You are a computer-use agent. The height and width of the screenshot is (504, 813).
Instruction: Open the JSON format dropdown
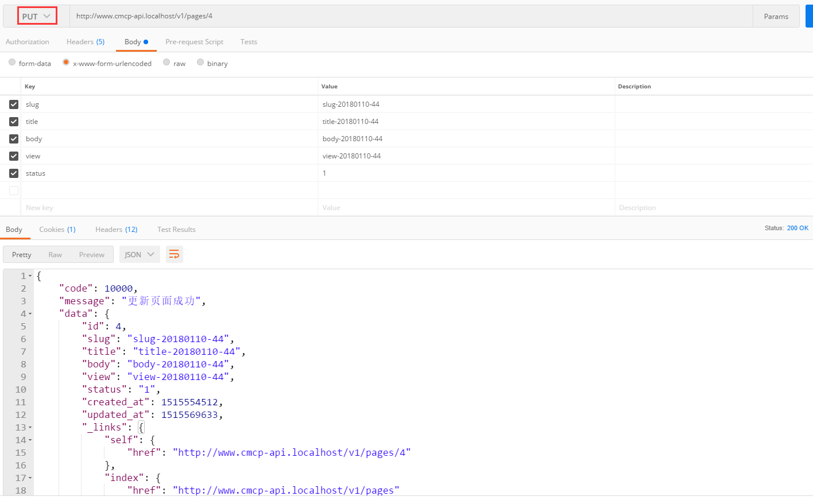[140, 254]
